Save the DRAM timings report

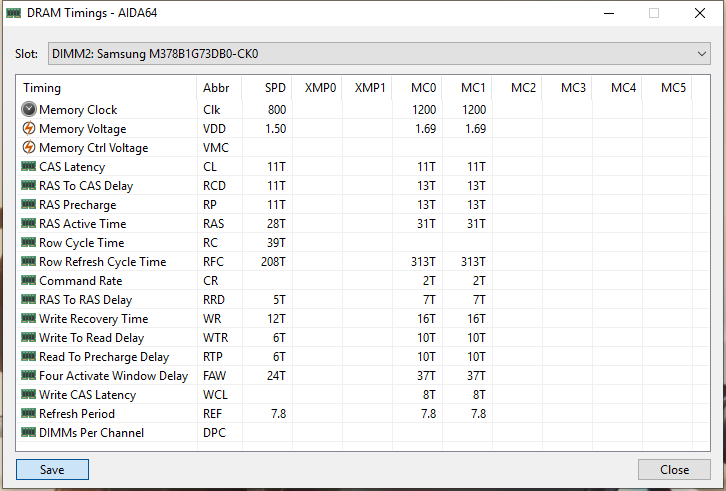click(x=52, y=470)
